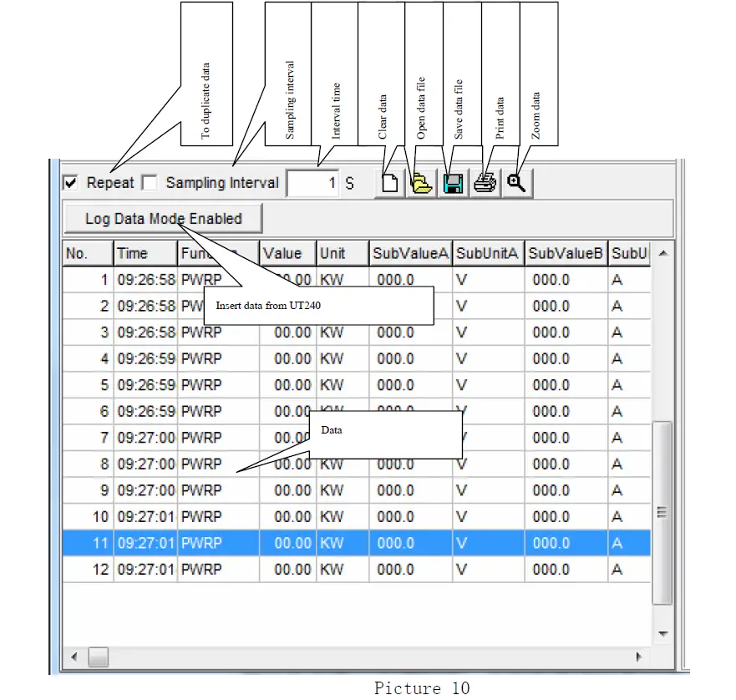Click 000.0 SubValueB cell in row 7

click(566, 438)
